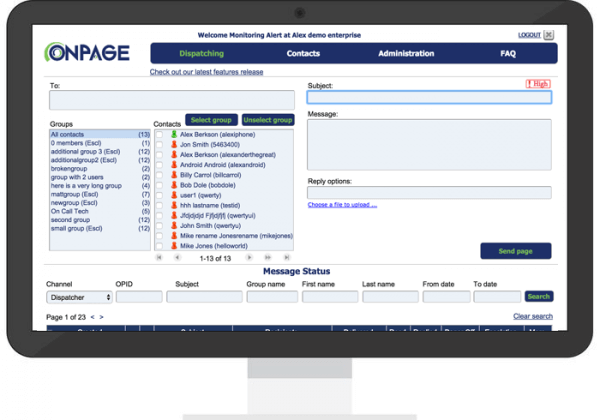Click inside the Message text area
The image size is (600, 420).
tap(429, 145)
